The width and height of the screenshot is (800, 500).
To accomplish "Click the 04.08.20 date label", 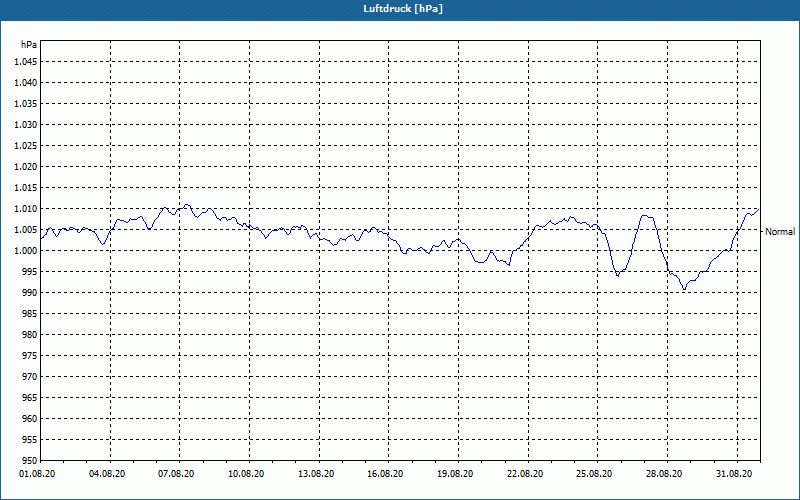I will coord(107,474).
